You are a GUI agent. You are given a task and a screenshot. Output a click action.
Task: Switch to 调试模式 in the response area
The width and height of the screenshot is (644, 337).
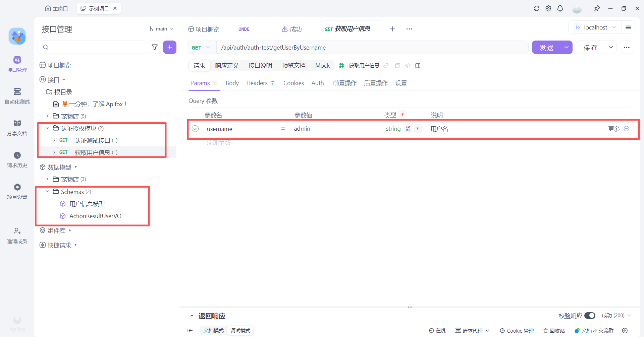pos(240,330)
